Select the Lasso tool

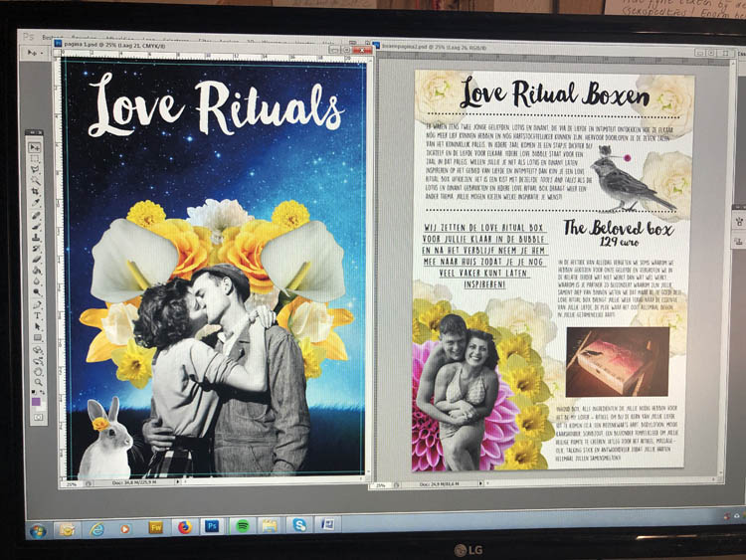coord(35,173)
